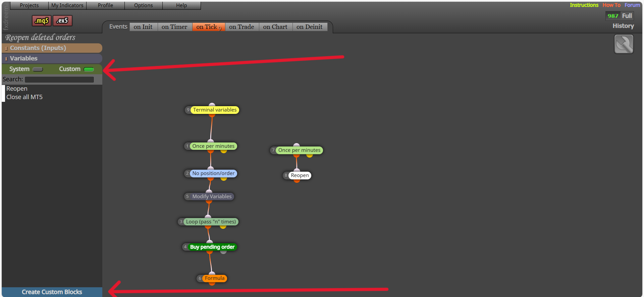
Task: Select the Terminal variables block
Action: [215, 110]
